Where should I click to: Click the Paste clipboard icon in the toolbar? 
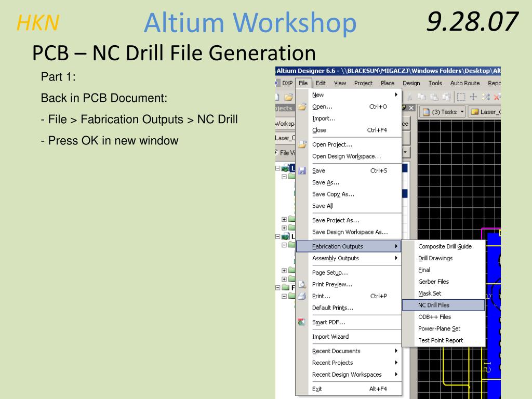pos(434,97)
